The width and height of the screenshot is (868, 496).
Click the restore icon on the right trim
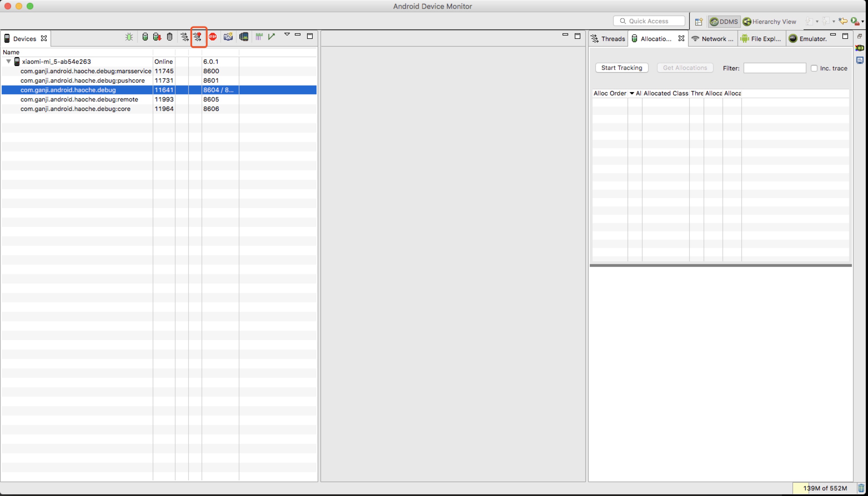pos(859,36)
